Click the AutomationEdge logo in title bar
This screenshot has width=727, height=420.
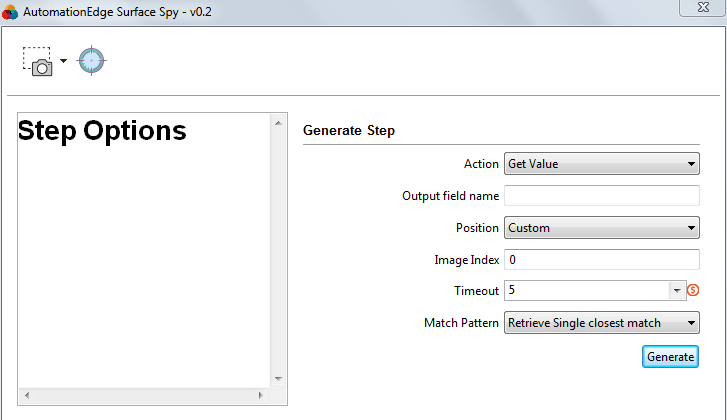(10, 12)
